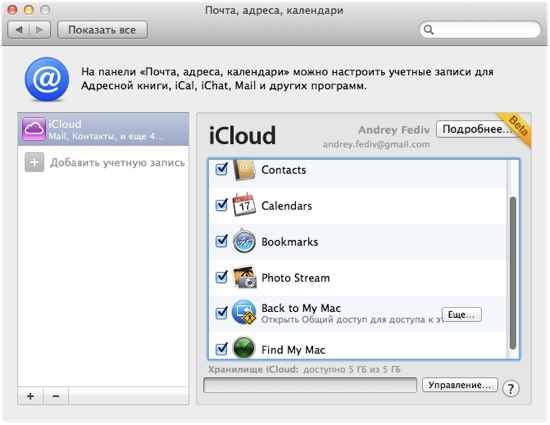The image size is (550, 425).
Task: Click the Photo Stream camera icon
Action: pyautogui.click(x=244, y=277)
